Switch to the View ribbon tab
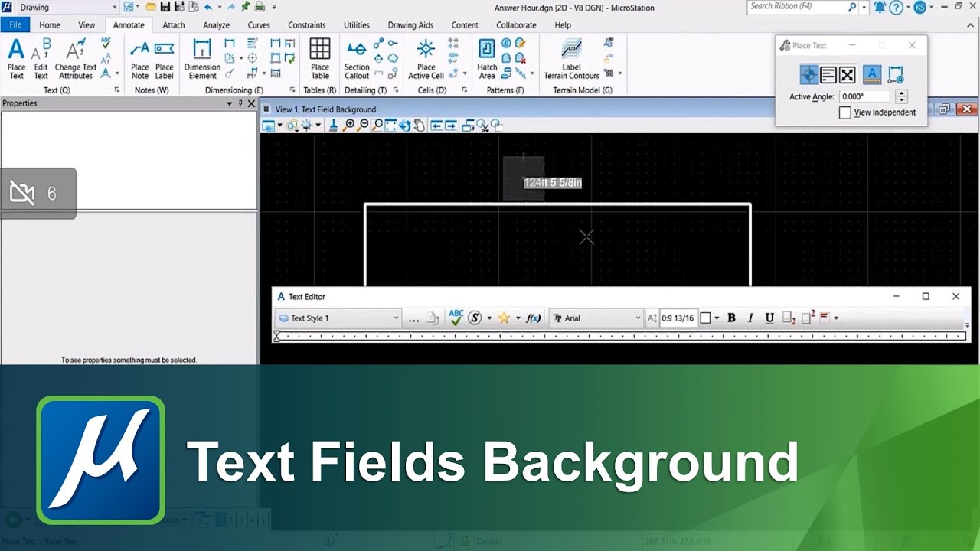The image size is (980, 551). (87, 24)
